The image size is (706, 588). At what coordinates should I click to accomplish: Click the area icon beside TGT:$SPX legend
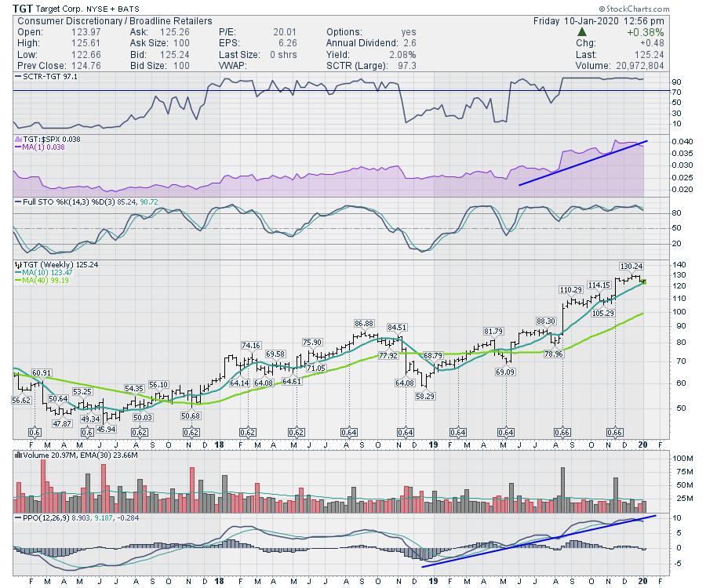point(19,140)
